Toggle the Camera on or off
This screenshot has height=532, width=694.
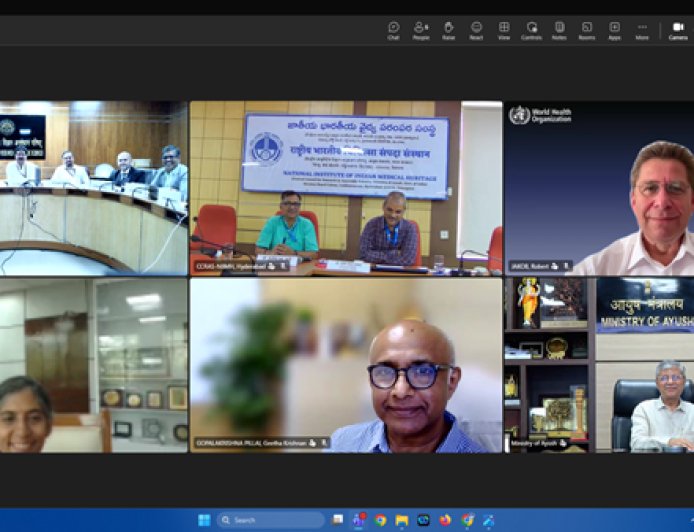click(x=678, y=31)
